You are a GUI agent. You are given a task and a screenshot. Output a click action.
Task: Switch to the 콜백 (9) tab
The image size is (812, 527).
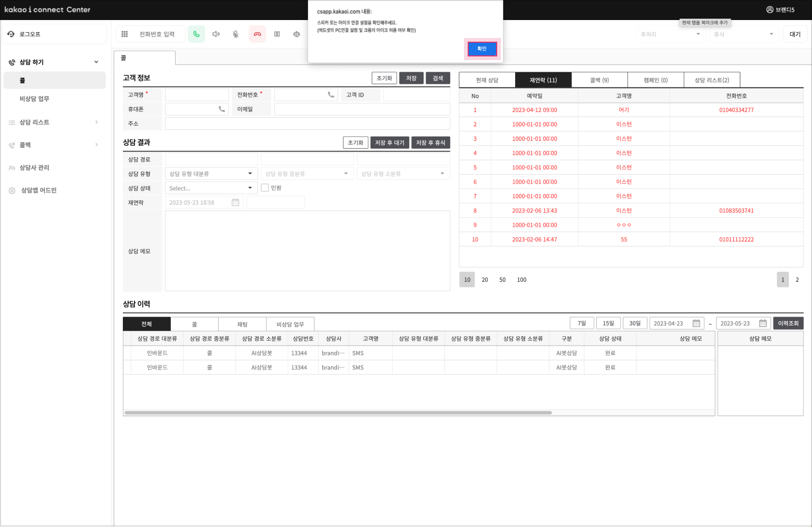[x=599, y=80]
